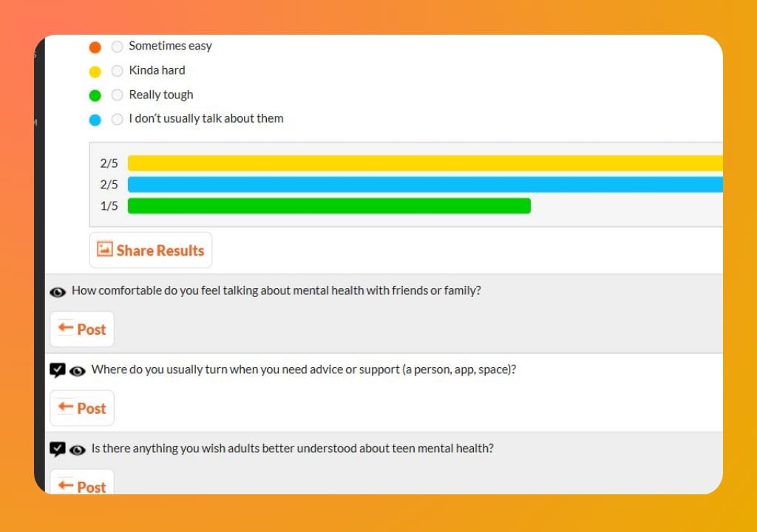Click the green dot beside Really tough
The image size is (757, 532).
pos(96,95)
